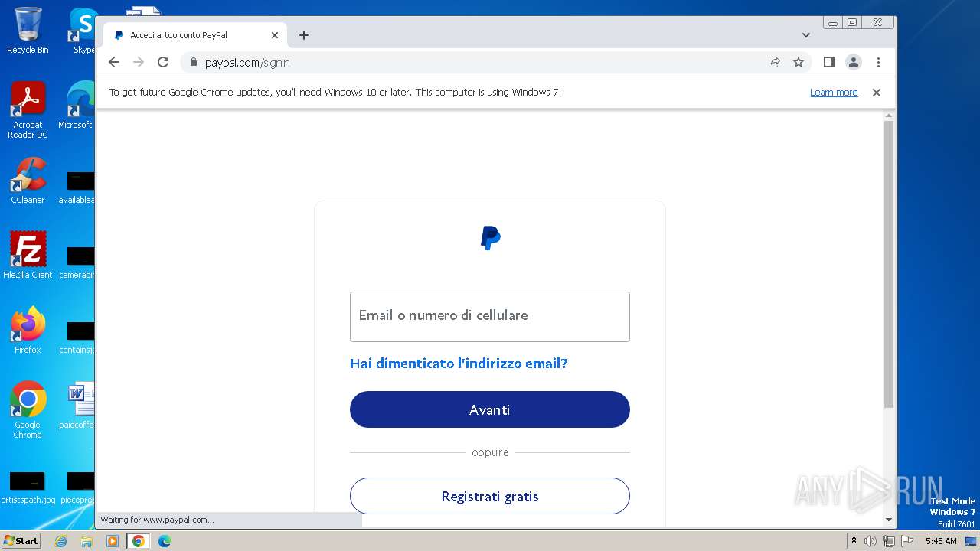Share this page via share icon
The width and height of the screenshot is (980, 551).
[x=774, y=62]
